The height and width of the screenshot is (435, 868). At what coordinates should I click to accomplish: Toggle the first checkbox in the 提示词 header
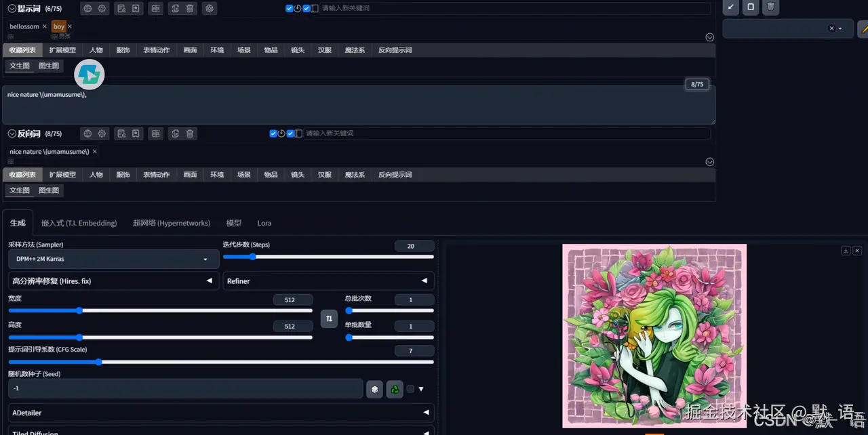pos(290,9)
